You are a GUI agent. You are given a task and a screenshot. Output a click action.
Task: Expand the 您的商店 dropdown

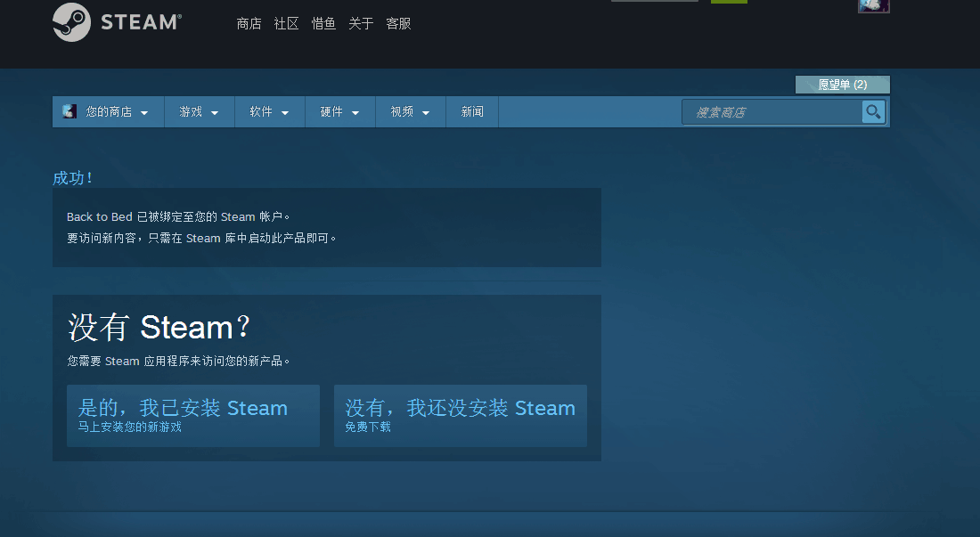pyautogui.click(x=108, y=112)
